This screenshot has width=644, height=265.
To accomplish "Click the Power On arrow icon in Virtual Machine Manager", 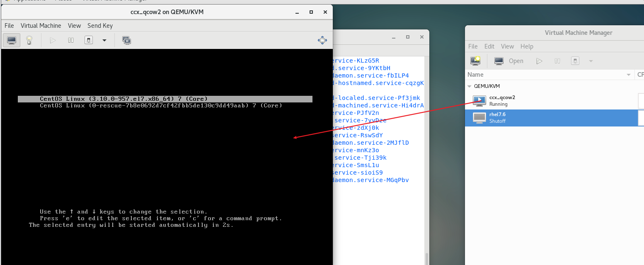I will (x=539, y=61).
